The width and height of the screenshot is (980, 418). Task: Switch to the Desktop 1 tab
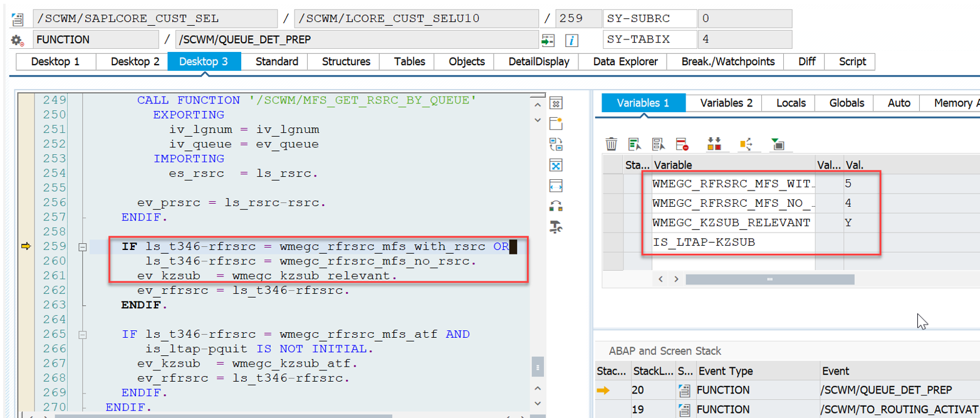[x=55, y=61]
